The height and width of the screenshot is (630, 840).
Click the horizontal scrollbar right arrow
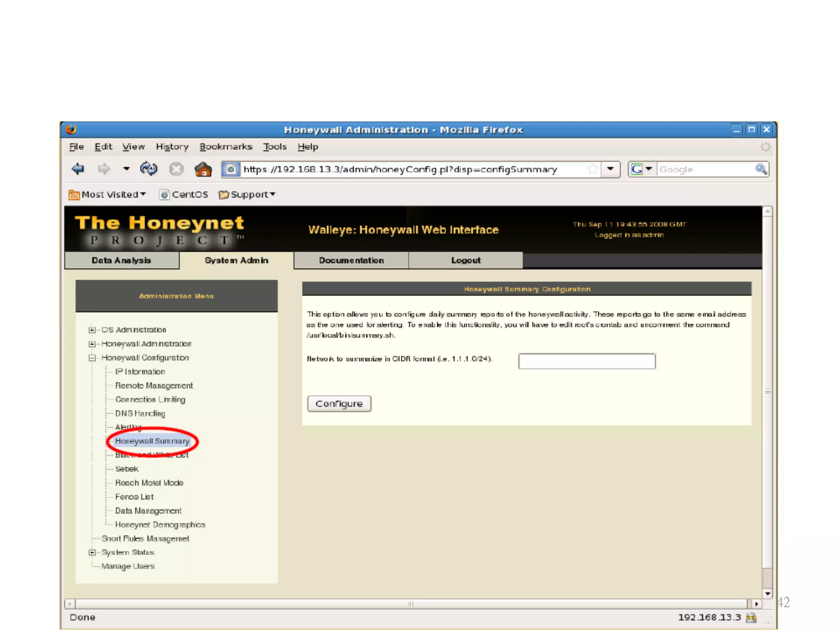pos(757,604)
